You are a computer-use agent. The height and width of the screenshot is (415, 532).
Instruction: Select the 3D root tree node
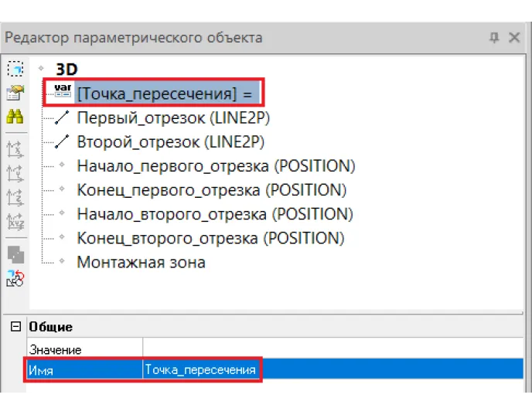coord(66,70)
